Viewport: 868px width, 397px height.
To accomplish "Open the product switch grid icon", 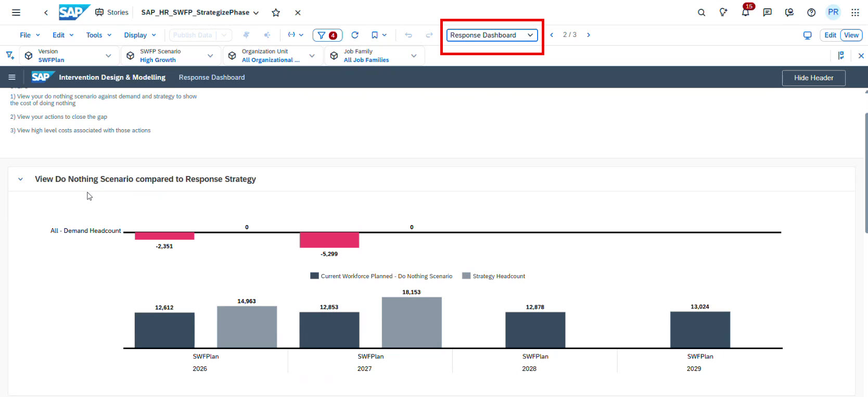I will click(x=855, y=13).
